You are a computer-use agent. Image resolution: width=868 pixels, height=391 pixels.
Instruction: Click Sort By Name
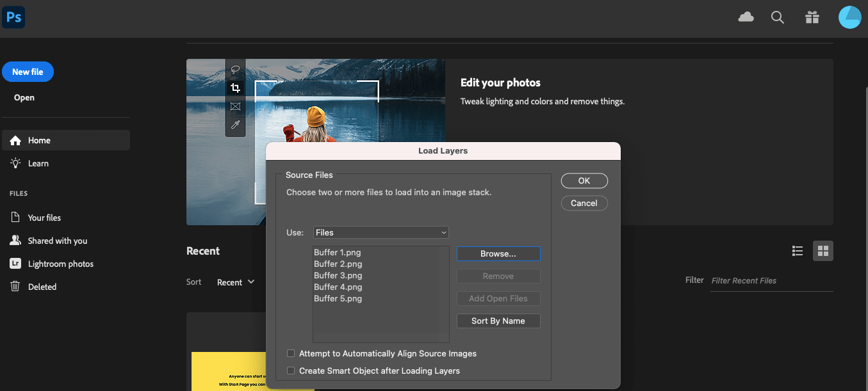498,321
